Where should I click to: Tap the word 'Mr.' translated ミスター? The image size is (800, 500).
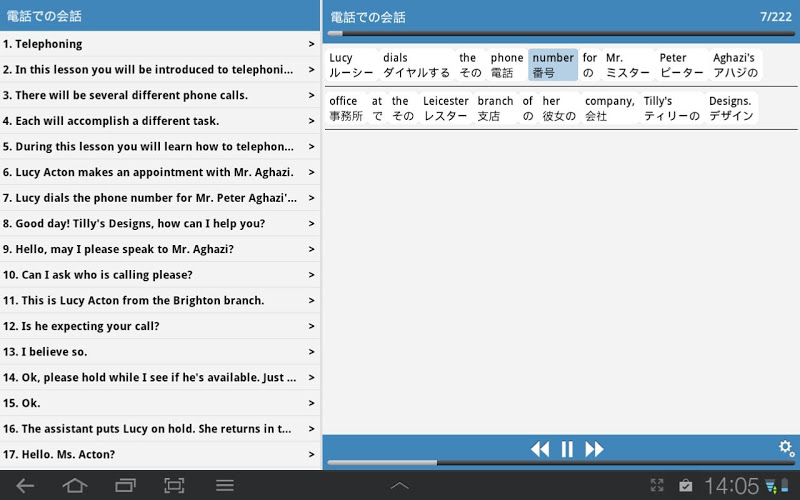pyautogui.click(x=628, y=65)
